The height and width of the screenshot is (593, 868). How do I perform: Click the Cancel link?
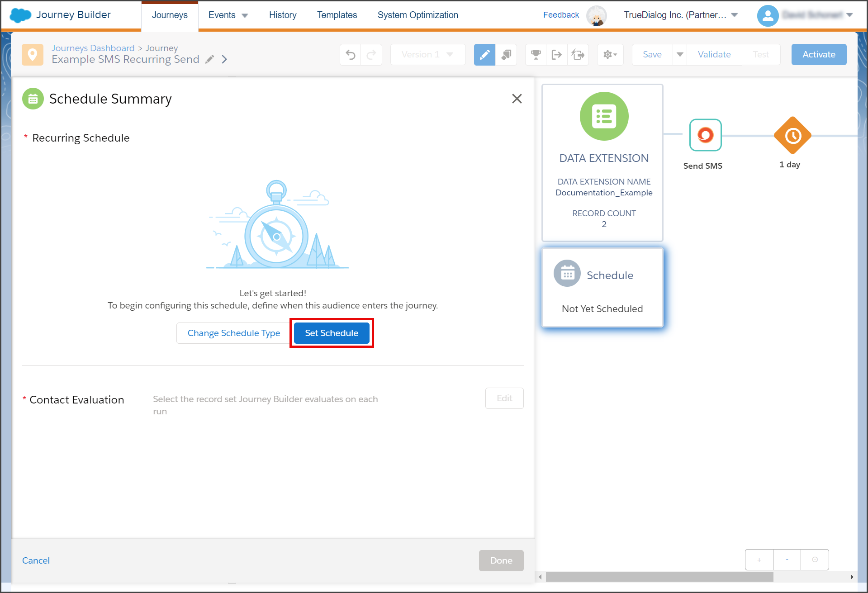36,560
